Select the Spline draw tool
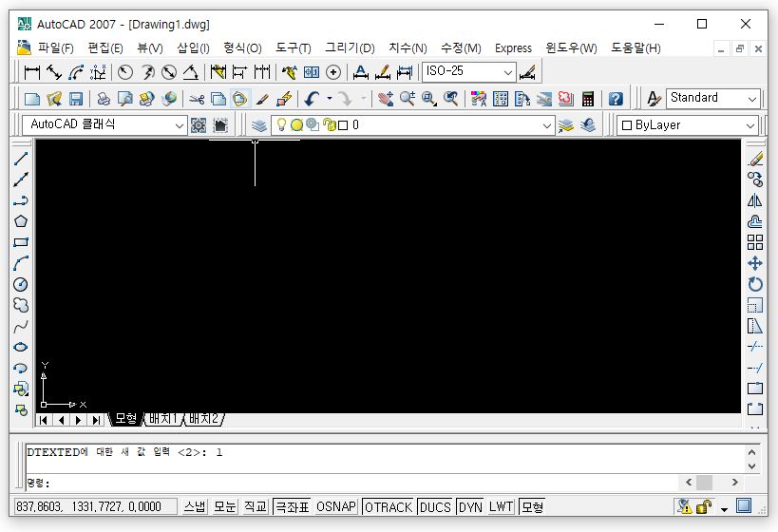 click(21, 326)
